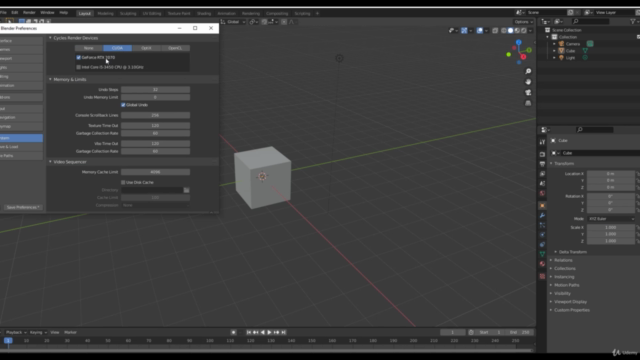Viewport: 640px width, 360px height.
Task: Expand the Camera row in outliner
Action: (x=554, y=44)
